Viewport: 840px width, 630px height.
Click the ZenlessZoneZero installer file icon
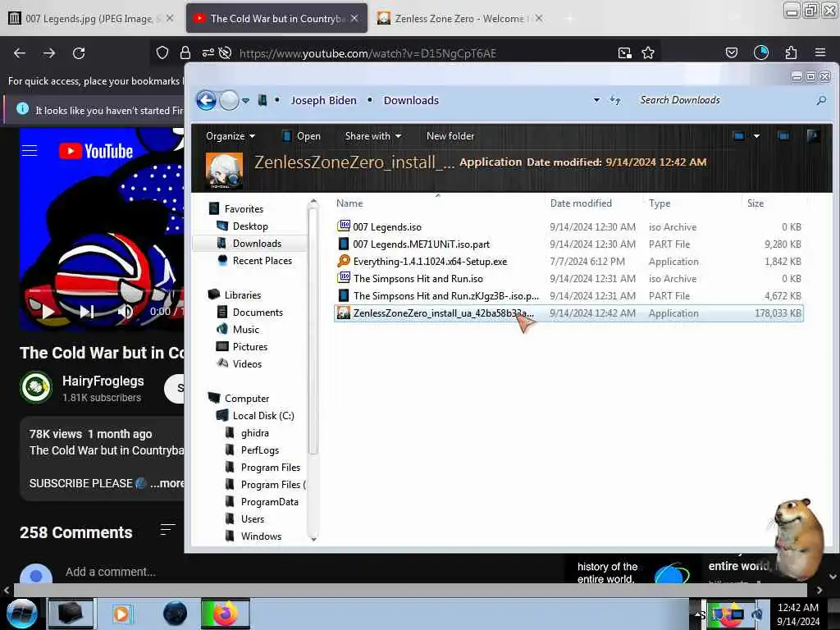click(x=344, y=313)
